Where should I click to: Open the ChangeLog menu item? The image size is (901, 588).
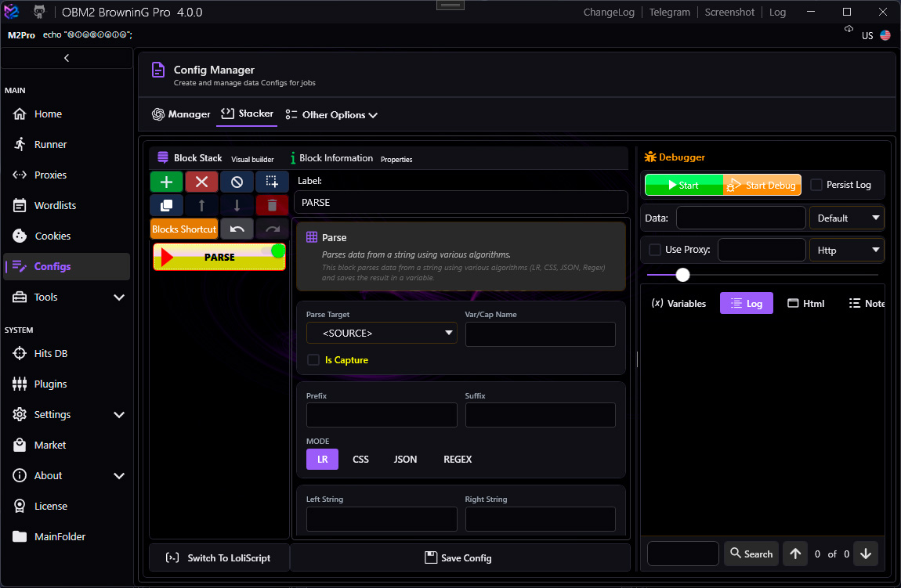point(609,12)
